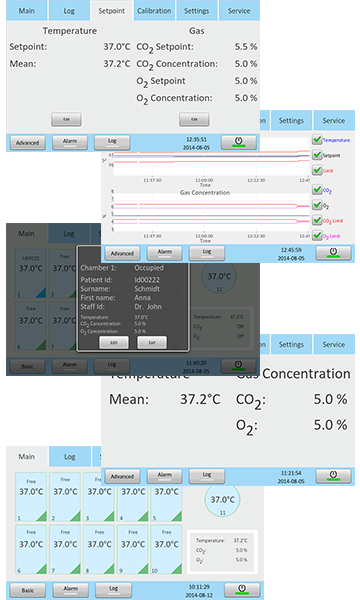Click power button at 10:11:29 screen

(242, 589)
